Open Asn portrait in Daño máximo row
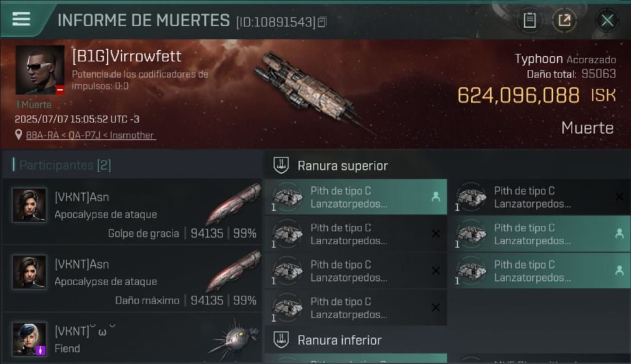631x364 pixels. pyautogui.click(x=29, y=272)
